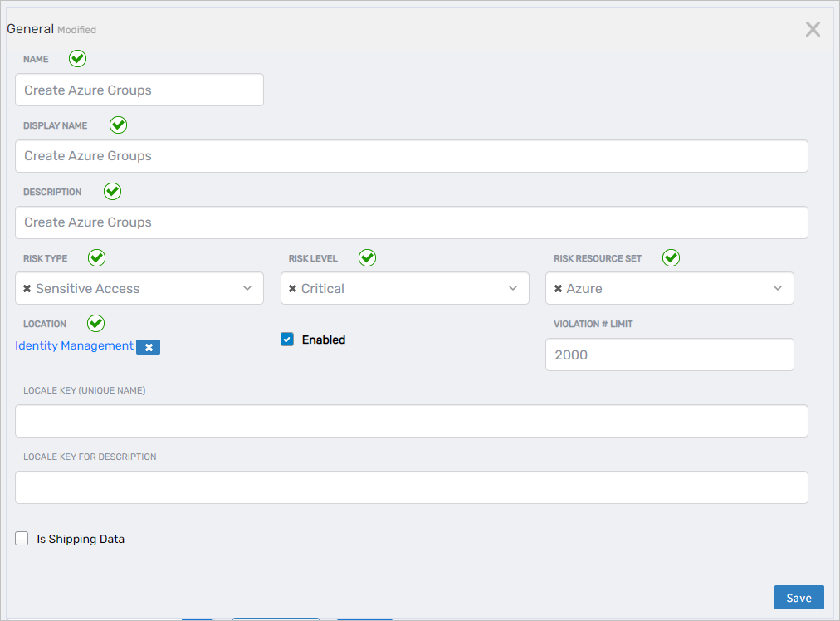Clear the Critical risk level selection
The image size is (840, 621).
[293, 289]
